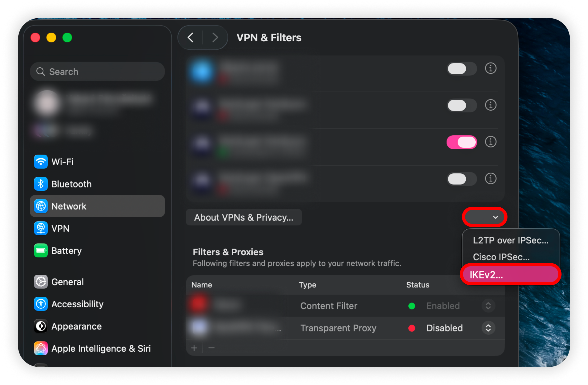This screenshot has width=588, height=385.
Task: Choose IKEv2... from the dropdown menu
Action: [x=510, y=275]
